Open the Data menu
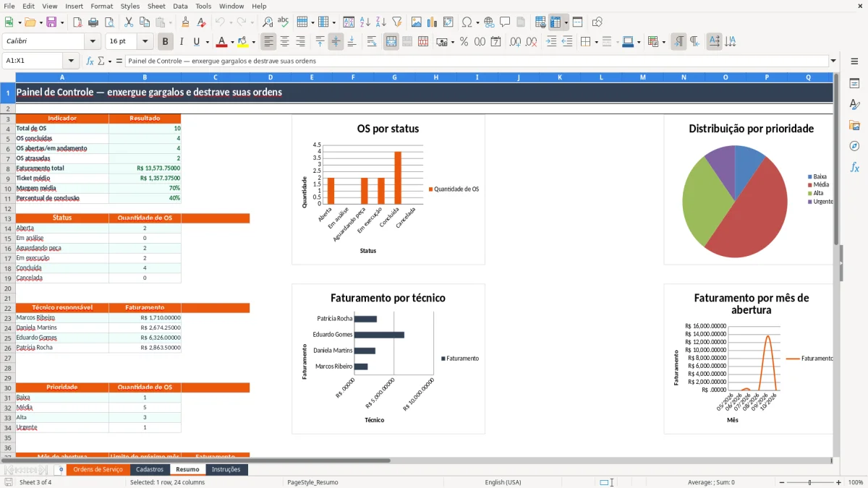The height and width of the screenshot is (488, 868). point(180,6)
